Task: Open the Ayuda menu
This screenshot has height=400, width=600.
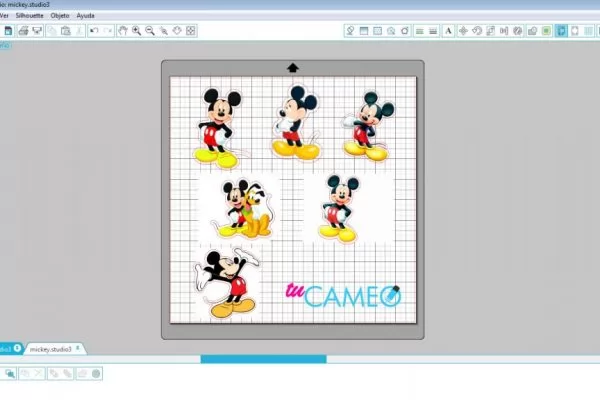Action: click(x=85, y=16)
